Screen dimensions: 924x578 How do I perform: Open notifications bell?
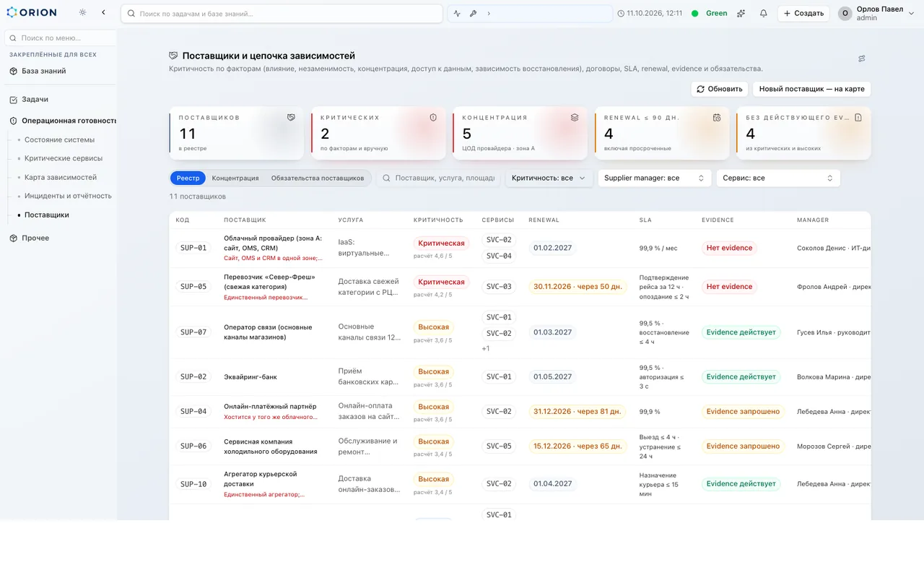[x=764, y=14]
